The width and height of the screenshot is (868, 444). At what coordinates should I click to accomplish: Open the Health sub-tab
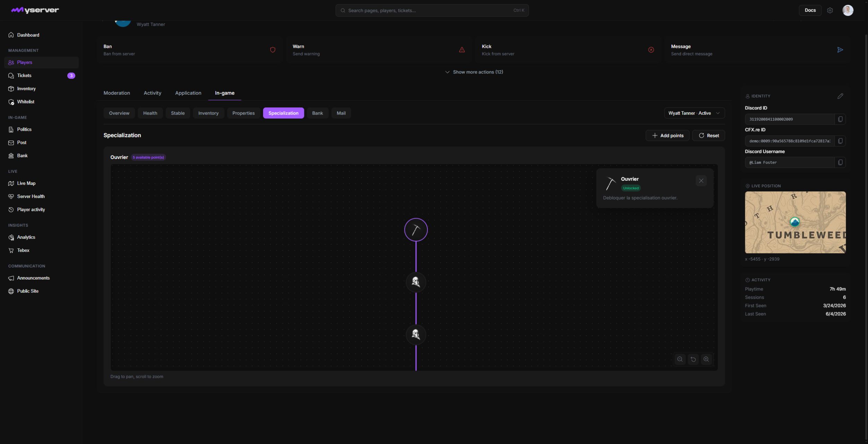(x=150, y=113)
